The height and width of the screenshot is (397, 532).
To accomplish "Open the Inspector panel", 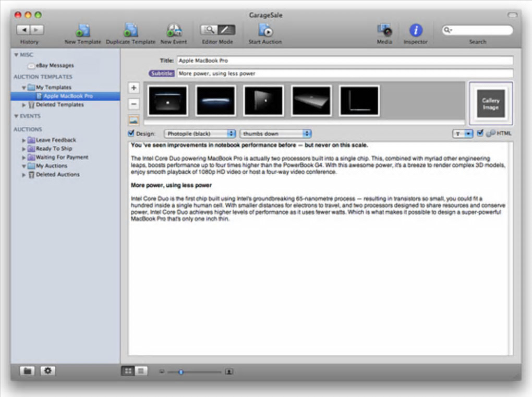I will coord(416,30).
